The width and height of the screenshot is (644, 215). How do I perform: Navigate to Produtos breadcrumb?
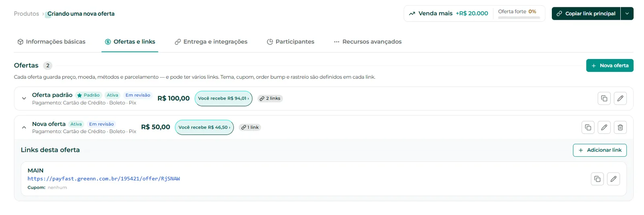point(27,14)
